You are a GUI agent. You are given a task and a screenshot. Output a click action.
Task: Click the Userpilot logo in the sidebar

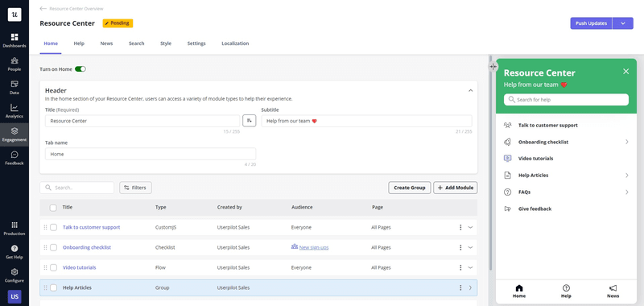click(14, 14)
